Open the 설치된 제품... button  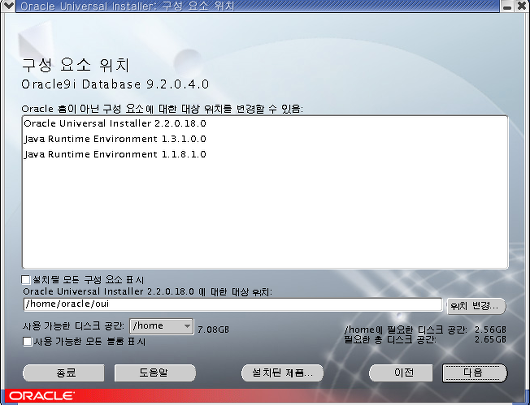(x=282, y=373)
